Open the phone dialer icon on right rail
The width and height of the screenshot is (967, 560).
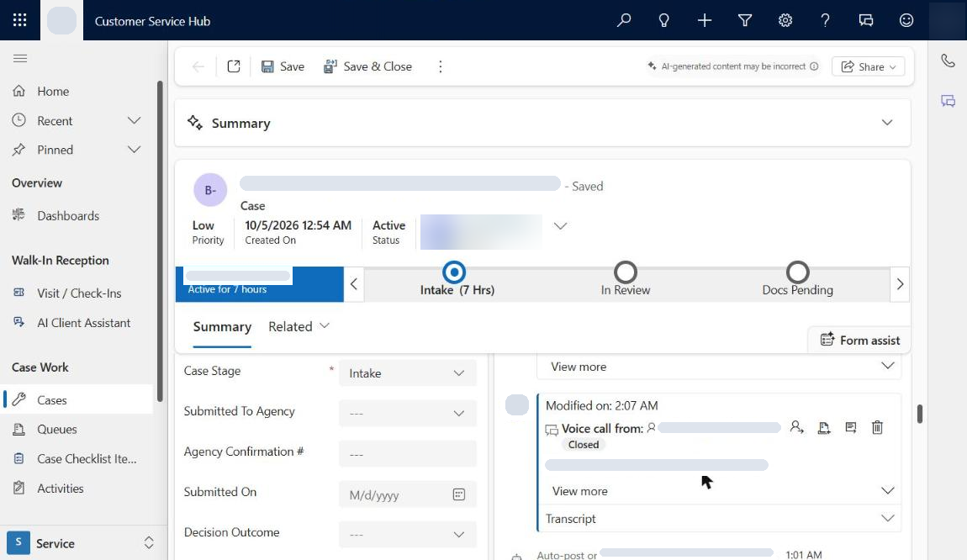point(948,61)
